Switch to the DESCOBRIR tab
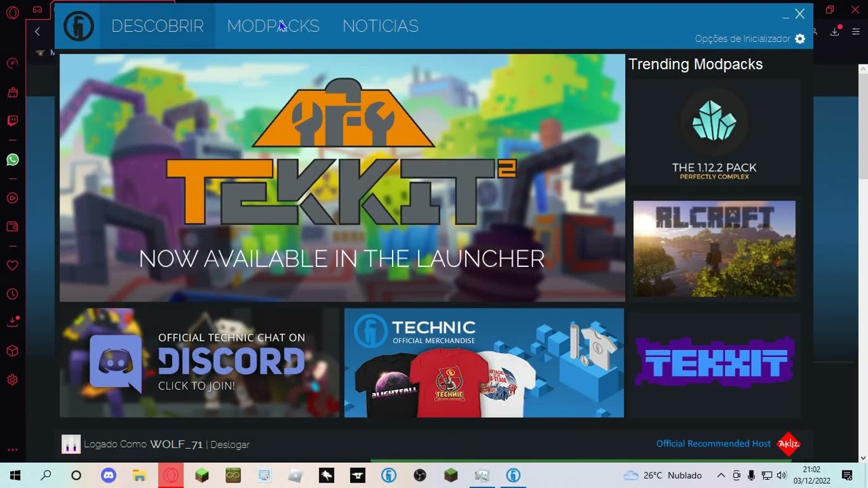 coord(157,26)
